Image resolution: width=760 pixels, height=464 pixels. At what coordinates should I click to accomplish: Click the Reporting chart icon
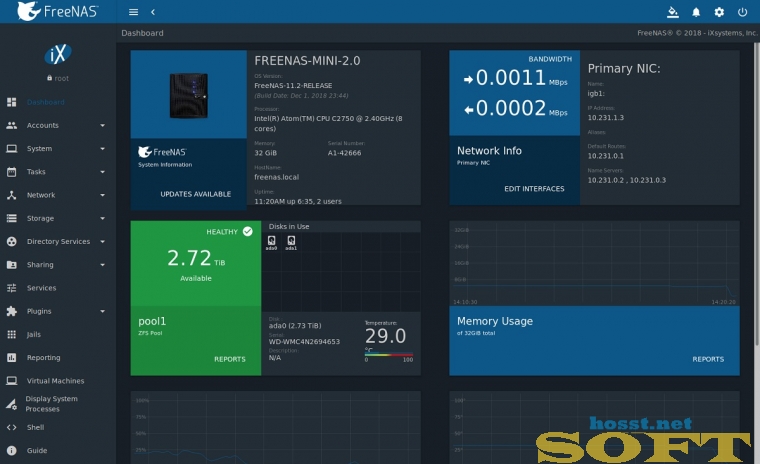coord(12,358)
